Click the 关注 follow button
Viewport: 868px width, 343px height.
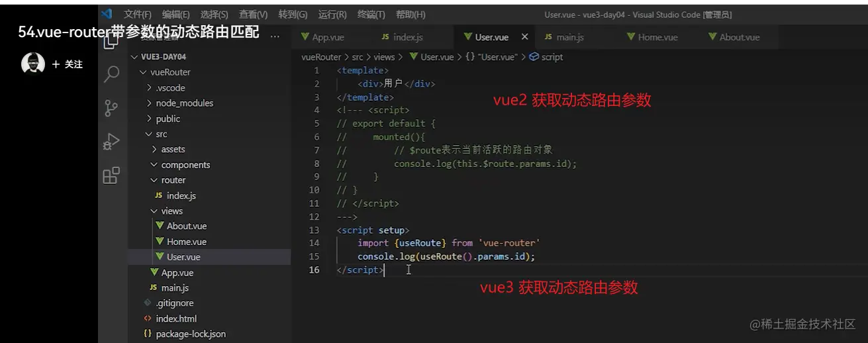[68, 64]
